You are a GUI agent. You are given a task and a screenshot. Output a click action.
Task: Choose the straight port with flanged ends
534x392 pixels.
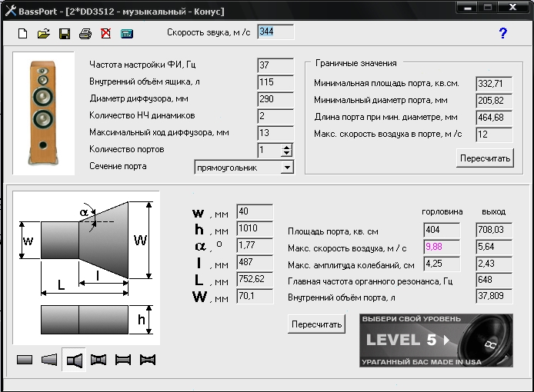123,360
